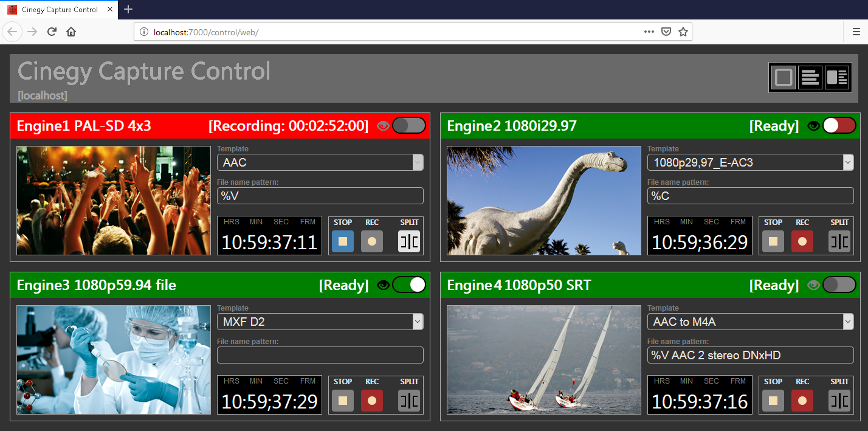Select the list view layout icon
The height and width of the screenshot is (431, 868).
[x=810, y=77]
